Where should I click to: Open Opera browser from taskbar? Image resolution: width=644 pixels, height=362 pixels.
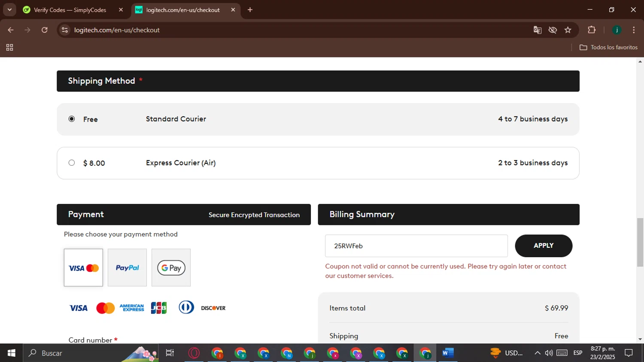pos(194,353)
